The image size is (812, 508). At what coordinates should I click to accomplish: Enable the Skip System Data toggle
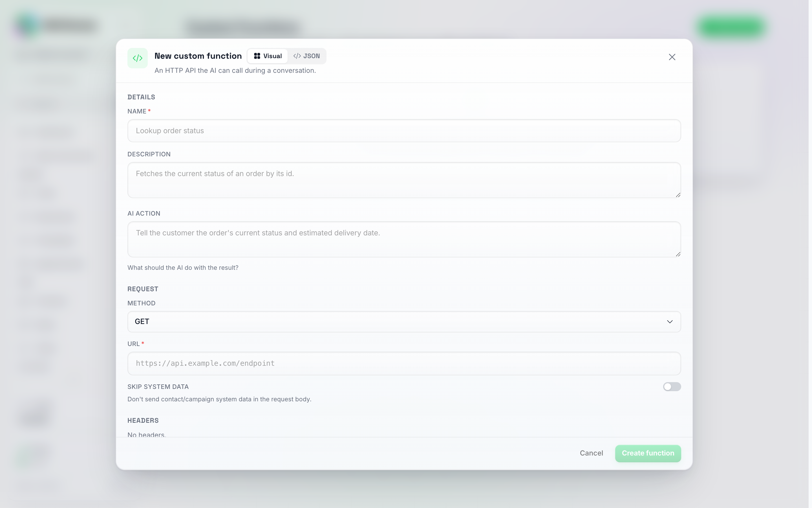pos(672,387)
